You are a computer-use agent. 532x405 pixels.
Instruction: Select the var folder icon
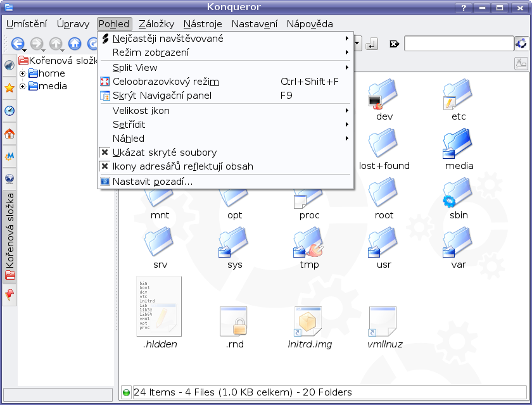(x=459, y=242)
